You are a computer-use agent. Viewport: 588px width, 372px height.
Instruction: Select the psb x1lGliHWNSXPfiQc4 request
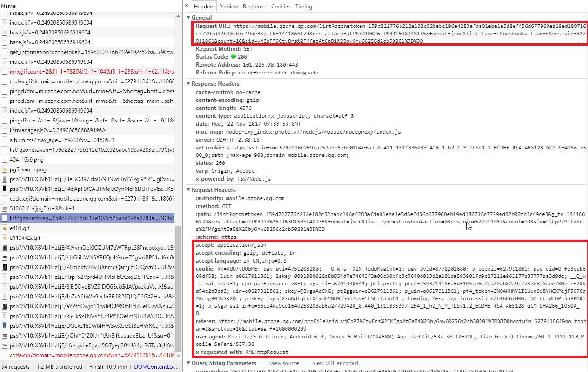point(87,257)
